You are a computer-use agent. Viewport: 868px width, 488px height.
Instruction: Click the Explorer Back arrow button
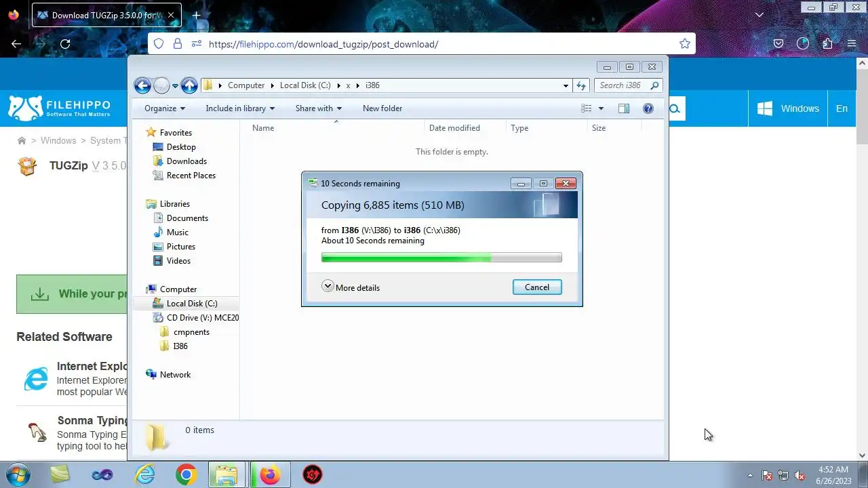[x=142, y=85]
